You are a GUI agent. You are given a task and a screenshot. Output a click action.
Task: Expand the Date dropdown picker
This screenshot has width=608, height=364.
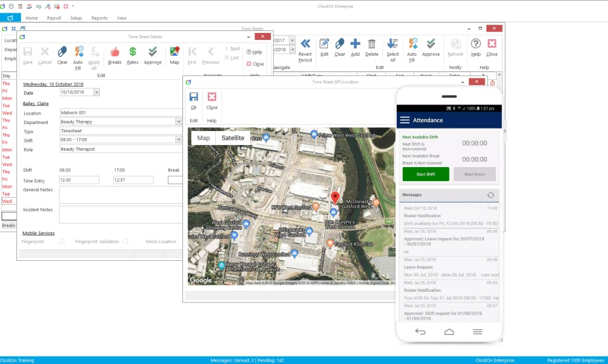(x=96, y=92)
